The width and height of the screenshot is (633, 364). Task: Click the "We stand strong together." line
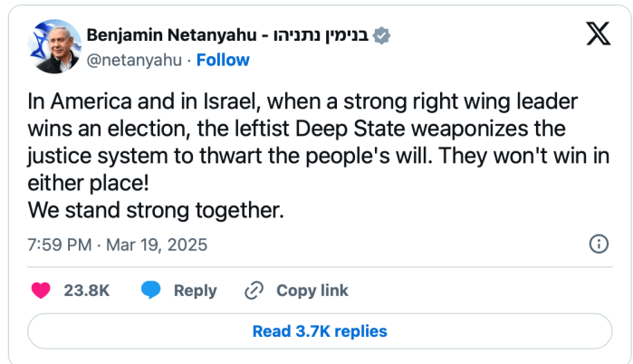coord(155,211)
